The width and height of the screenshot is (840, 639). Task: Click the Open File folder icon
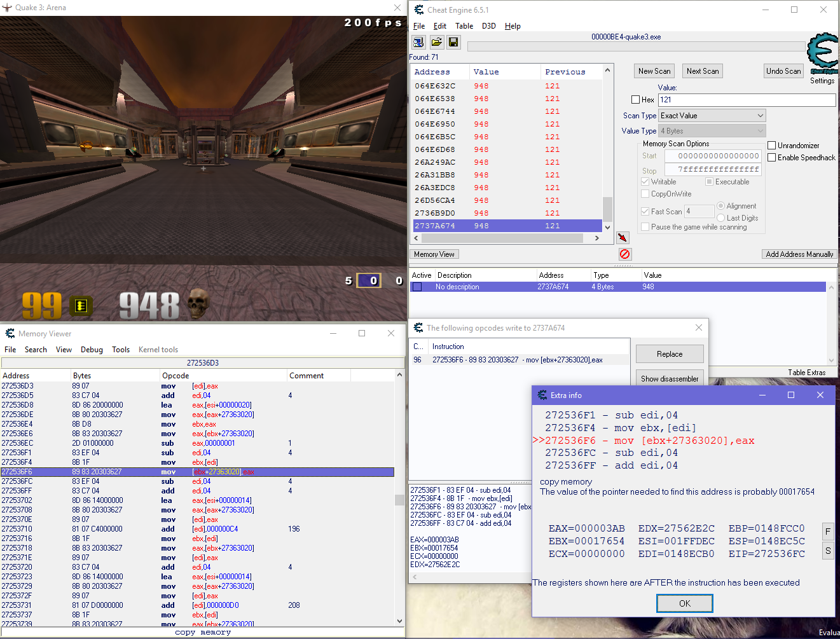(x=437, y=42)
